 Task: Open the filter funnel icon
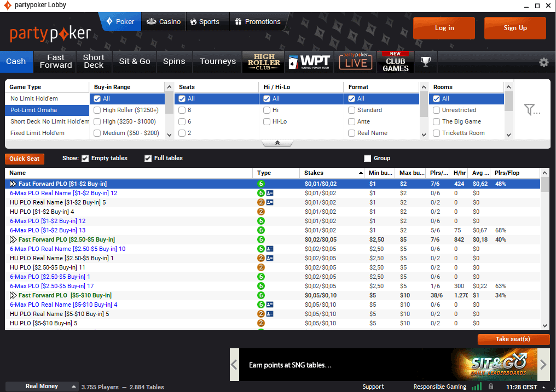[531, 110]
